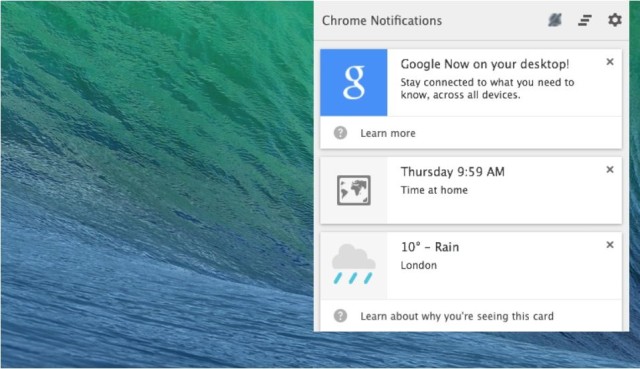Click the Learn more link
Image resolution: width=640 pixels, height=369 pixels.
pos(388,133)
